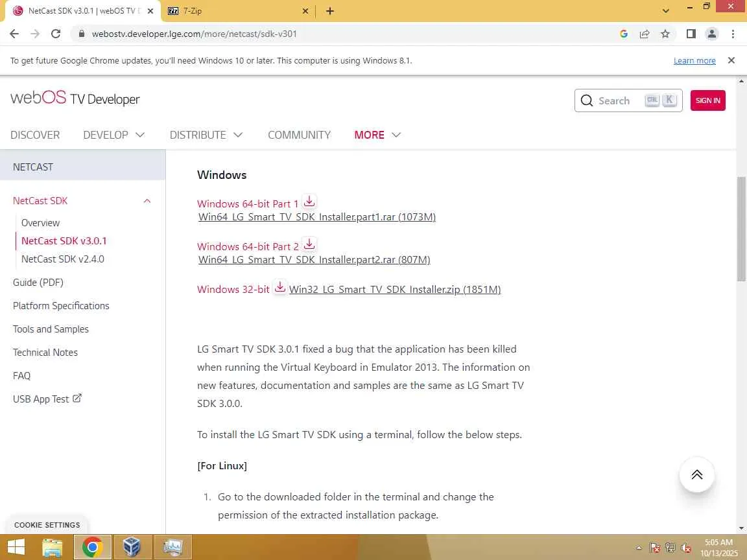747x560 pixels.
Task: Open the browser side panel icon
Action: pos(691,34)
